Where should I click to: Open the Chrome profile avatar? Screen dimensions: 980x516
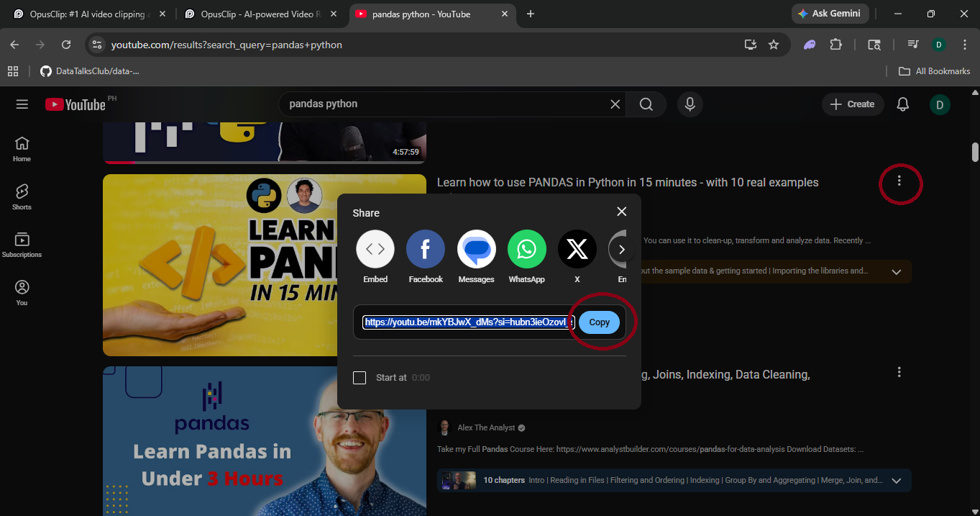[x=938, y=45]
